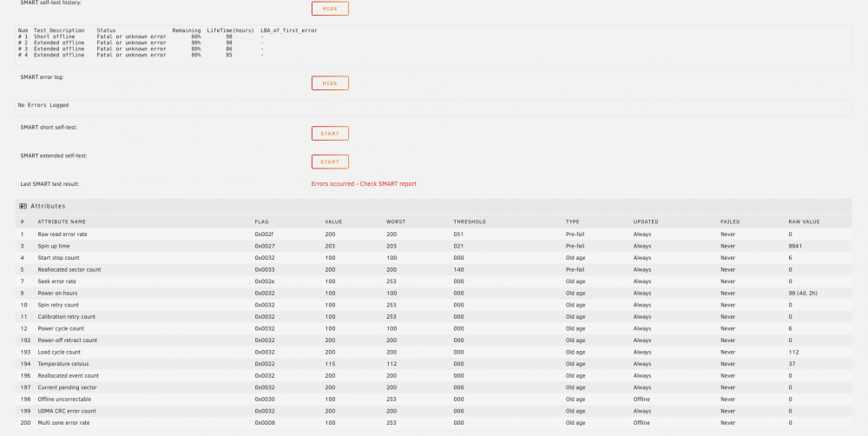The width and height of the screenshot is (868, 436).
Task: Select the 'Seek error rate' attribute
Action: tap(56, 281)
